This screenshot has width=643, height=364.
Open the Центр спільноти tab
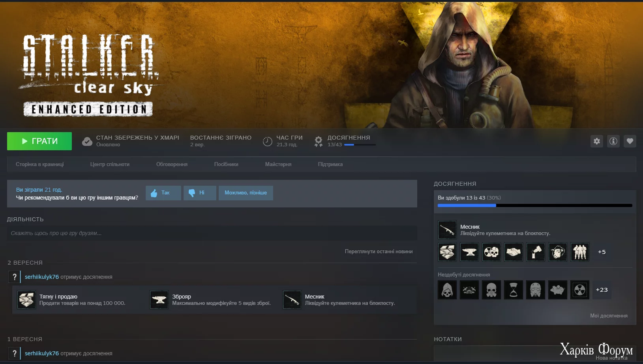tap(110, 164)
